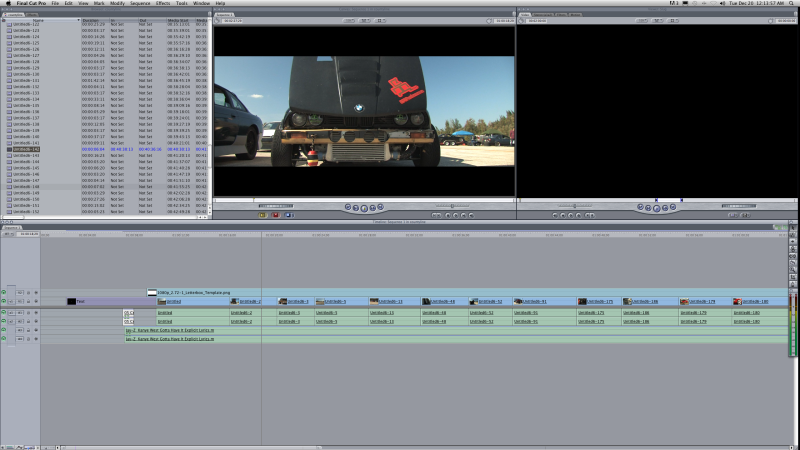
Task: Lock the A3 audio track
Action: point(29,330)
